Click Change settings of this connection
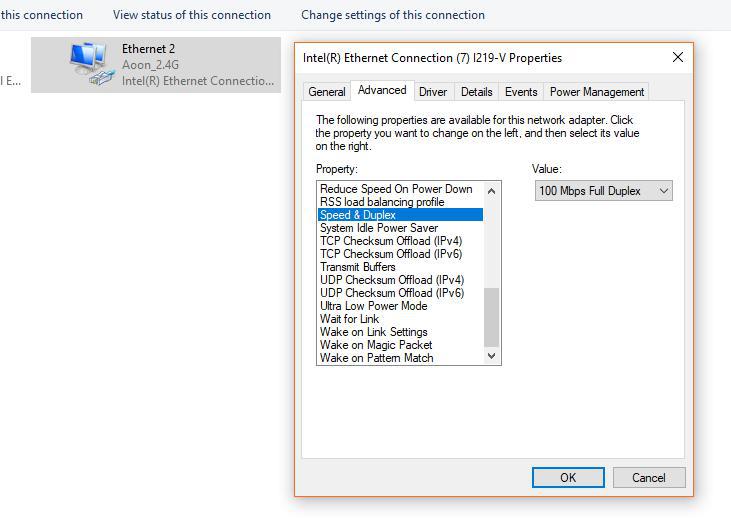 coord(392,15)
